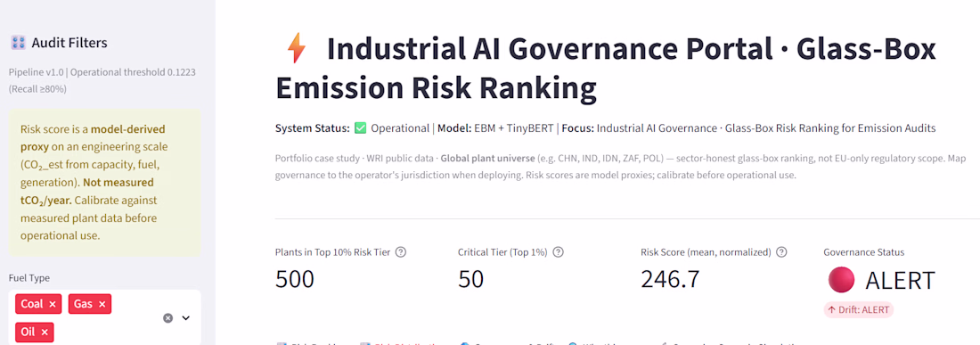Click the lightning bolt icon beside the title
This screenshot has width=980, height=345.
click(x=295, y=49)
